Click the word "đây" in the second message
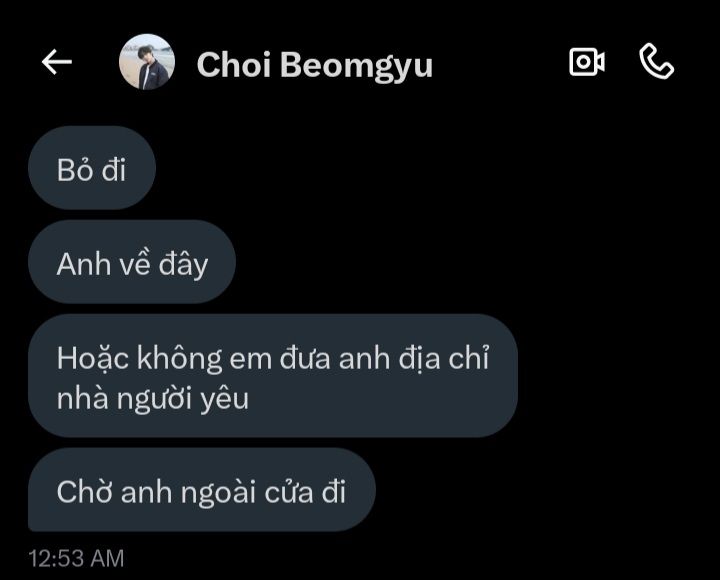The image size is (720, 580). click(183, 266)
